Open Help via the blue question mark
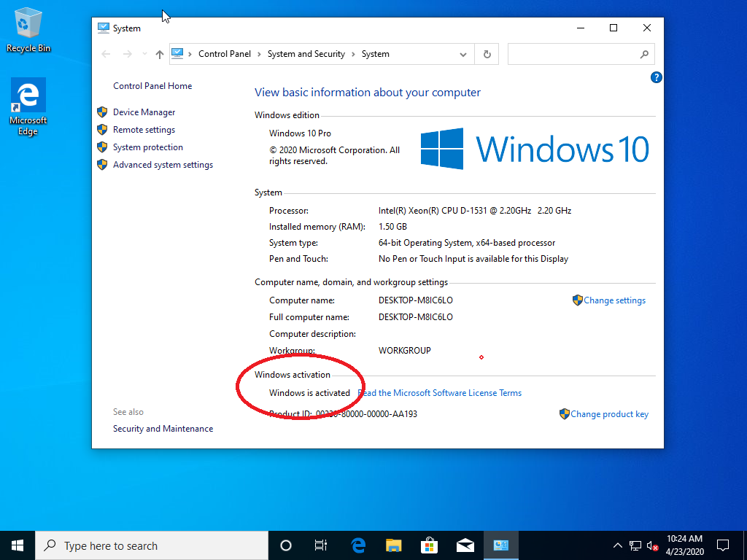The width and height of the screenshot is (747, 560). (656, 77)
